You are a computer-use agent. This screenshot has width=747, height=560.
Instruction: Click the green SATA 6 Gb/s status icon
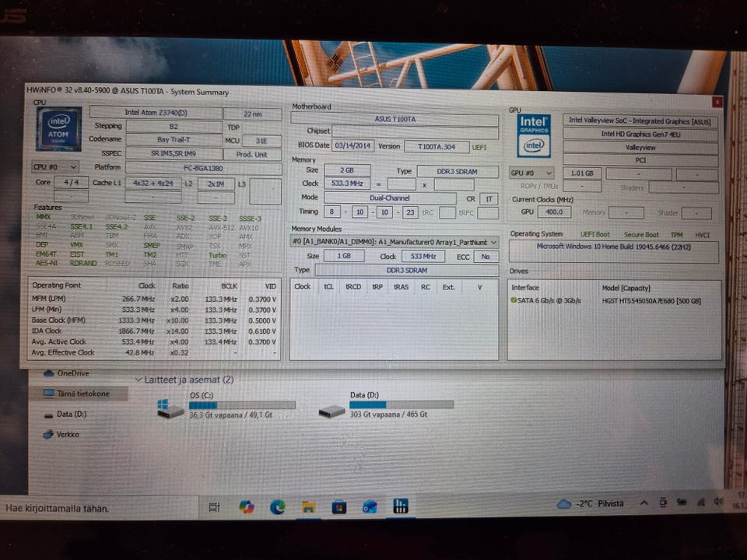click(x=514, y=300)
